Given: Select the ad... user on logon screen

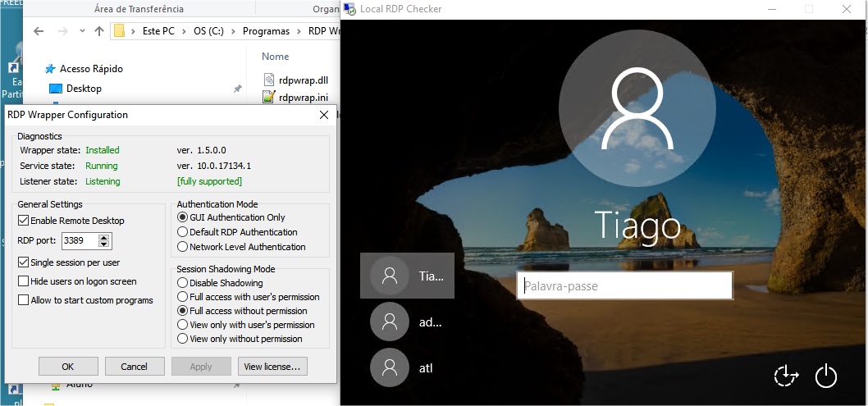Looking at the screenshot, I should (x=407, y=322).
